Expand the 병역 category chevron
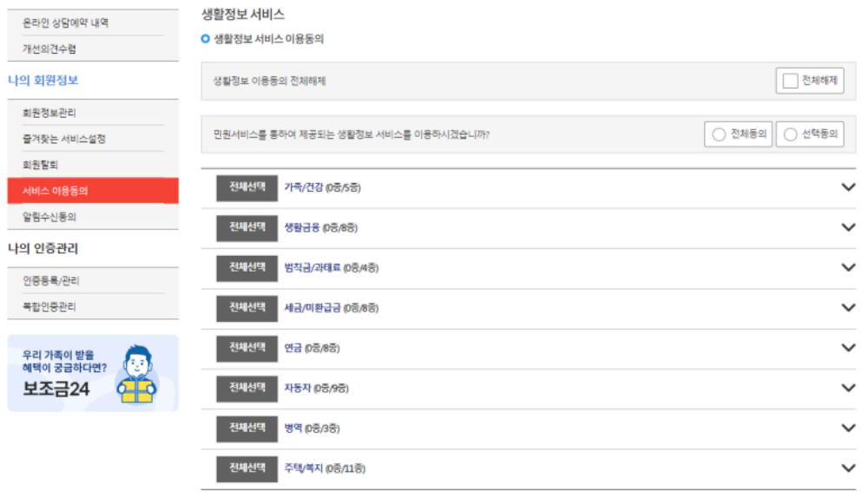This screenshot has height=498, width=868. pos(848,429)
